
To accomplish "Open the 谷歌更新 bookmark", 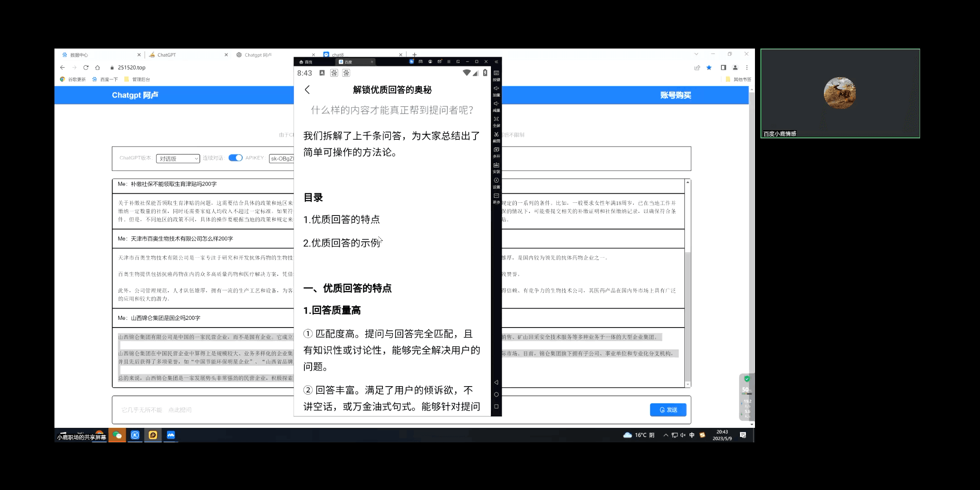I will [x=73, y=79].
